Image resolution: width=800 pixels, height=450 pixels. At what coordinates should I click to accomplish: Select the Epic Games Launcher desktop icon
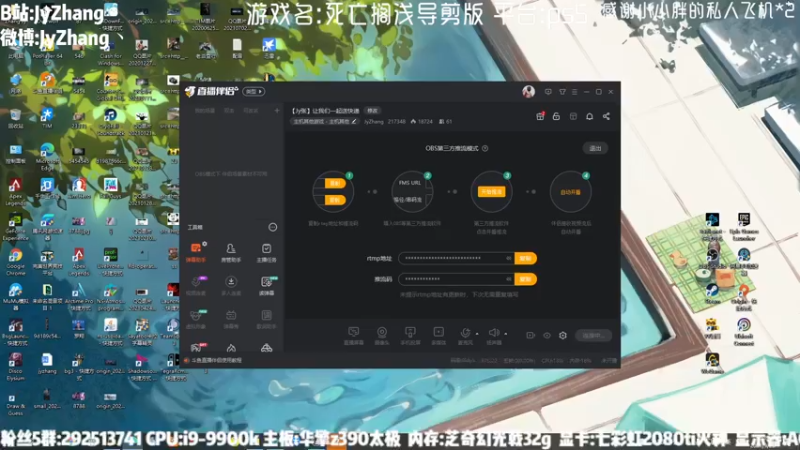coord(744,227)
